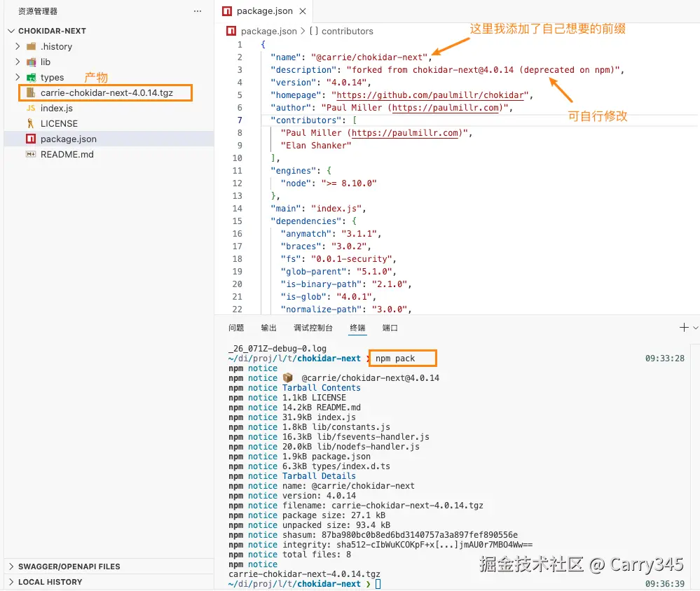Click line number 7 in the gutter
The width and height of the screenshot is (700, 591).
coord(240,120)
